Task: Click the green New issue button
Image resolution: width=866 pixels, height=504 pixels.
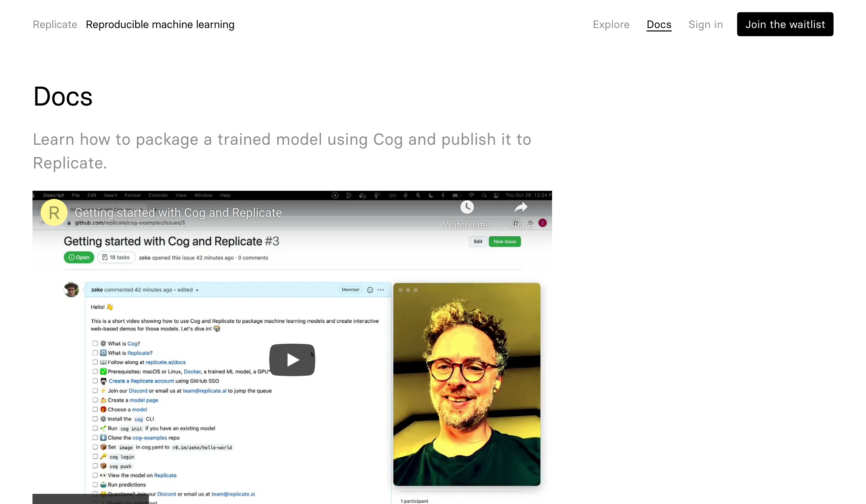Action: click(504, 242)
